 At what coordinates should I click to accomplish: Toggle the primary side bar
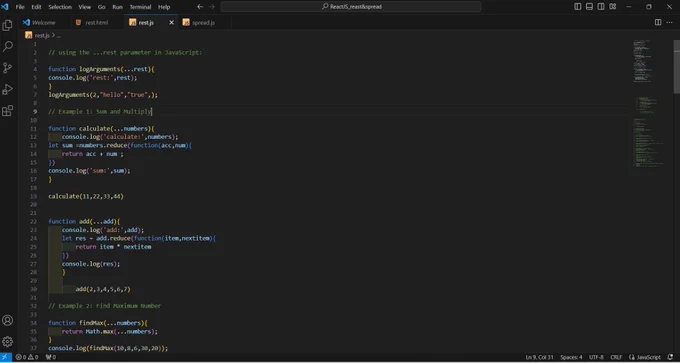578,7
